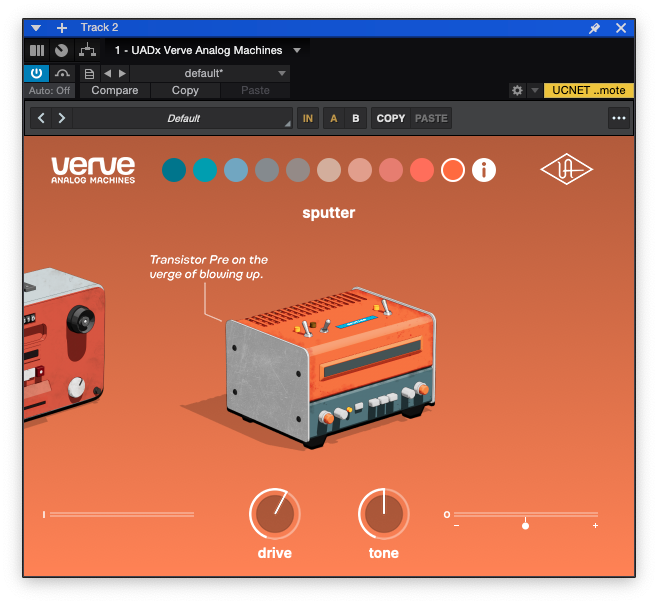Select the coral red machine dot

tap(422, 170)
